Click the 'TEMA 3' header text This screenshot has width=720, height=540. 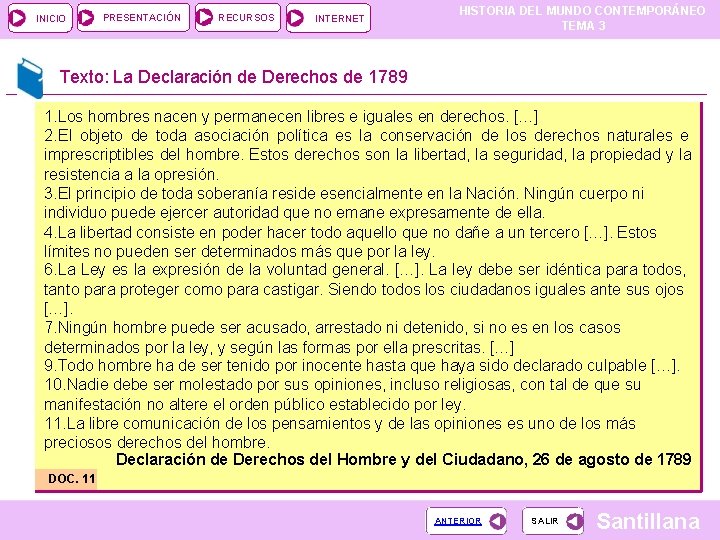(x=583, y=26)
